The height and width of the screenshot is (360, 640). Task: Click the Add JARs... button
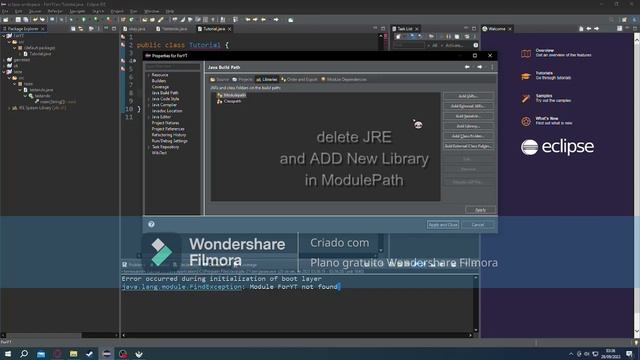468,96
